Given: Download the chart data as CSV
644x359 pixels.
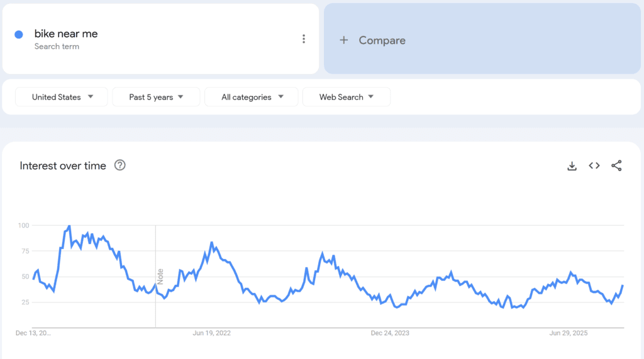Looking at the screenshot, I should tap(572, 166).
